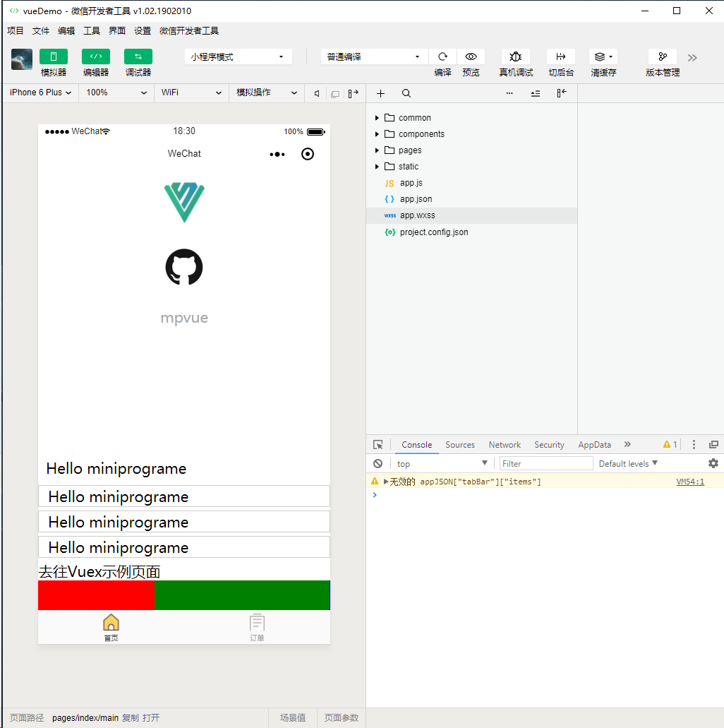
Task: Click the console Filter input field
Action: click(x=546, y=463)
